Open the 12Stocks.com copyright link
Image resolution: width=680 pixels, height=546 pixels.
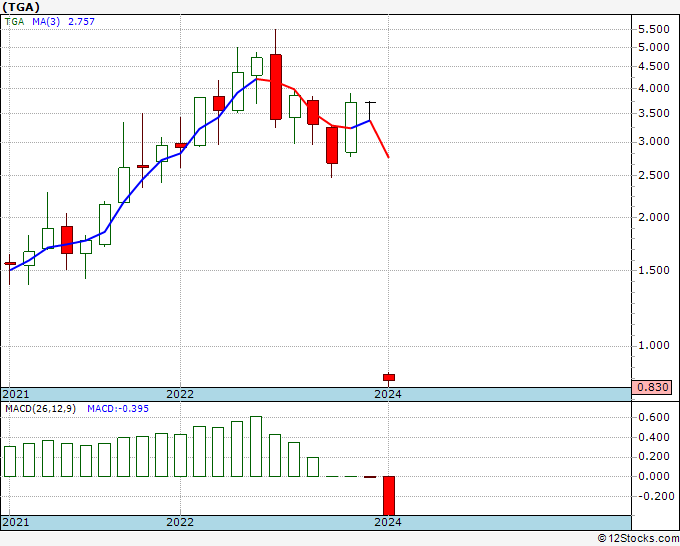[638, 539]
